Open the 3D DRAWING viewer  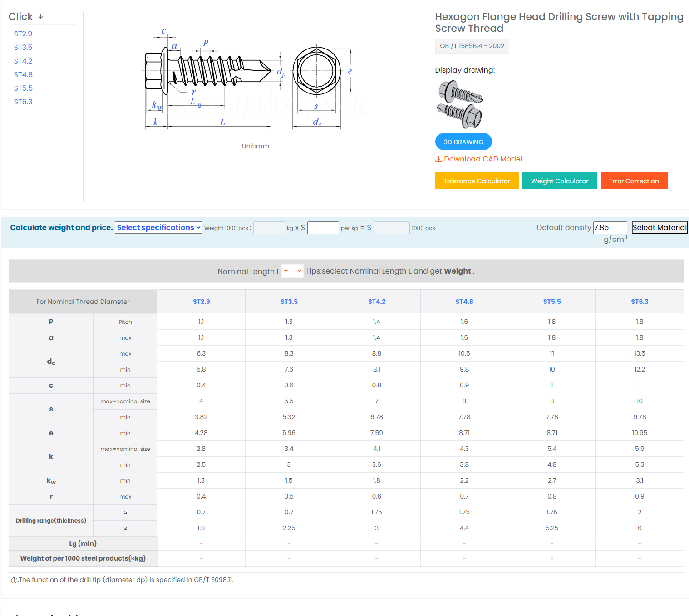pyautogui.click(x=463, y=142)
